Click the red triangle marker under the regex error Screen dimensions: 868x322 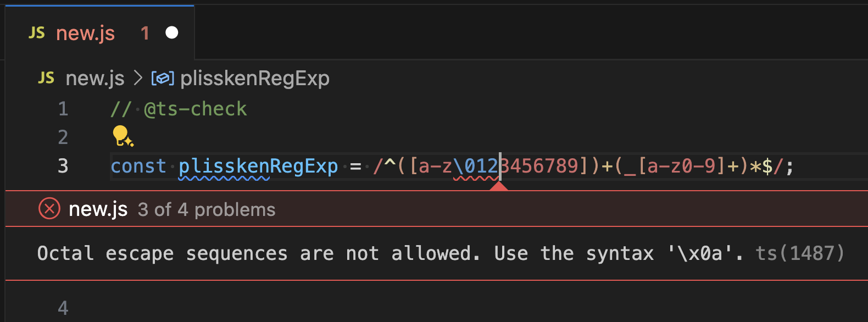click(x=499, y=187)
